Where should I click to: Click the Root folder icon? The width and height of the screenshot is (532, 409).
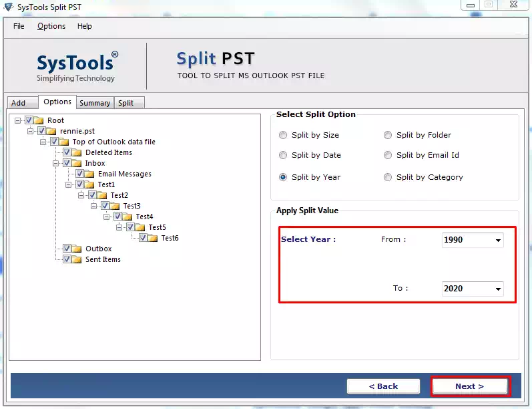coord(39,120)
